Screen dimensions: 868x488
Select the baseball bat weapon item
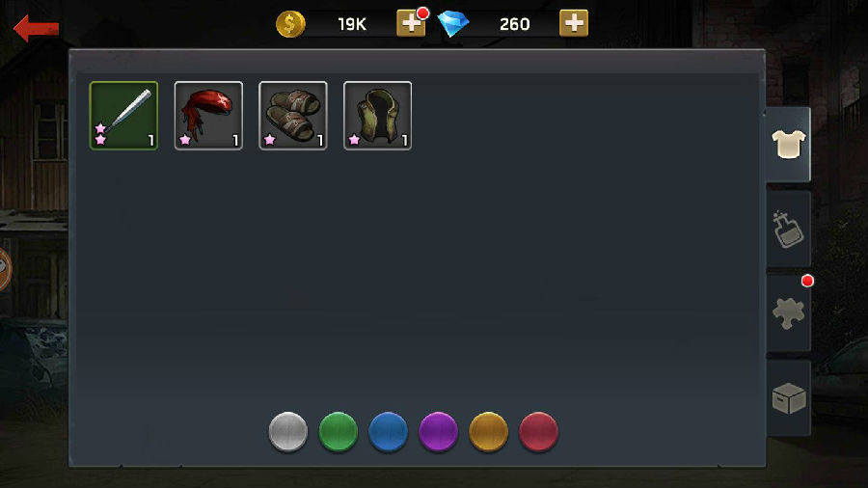[124, 116]
